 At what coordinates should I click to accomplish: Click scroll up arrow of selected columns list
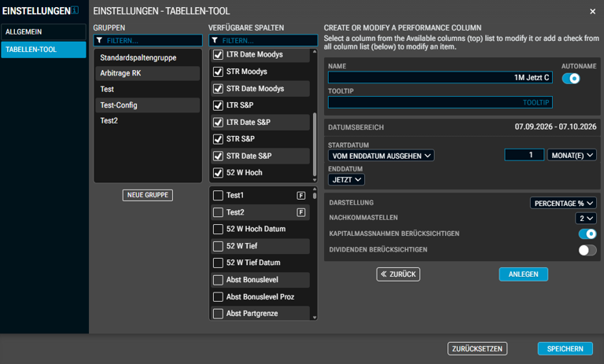pyautogui.click(x=315, y=51)
